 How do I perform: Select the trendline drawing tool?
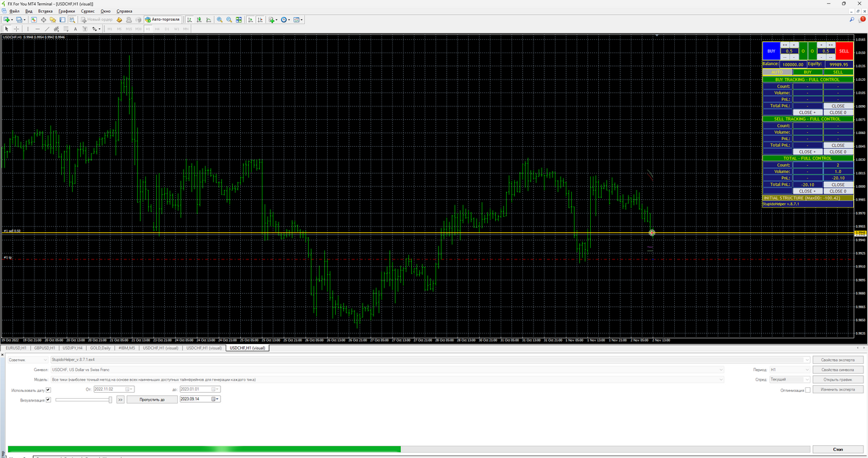tap(47, 29)
